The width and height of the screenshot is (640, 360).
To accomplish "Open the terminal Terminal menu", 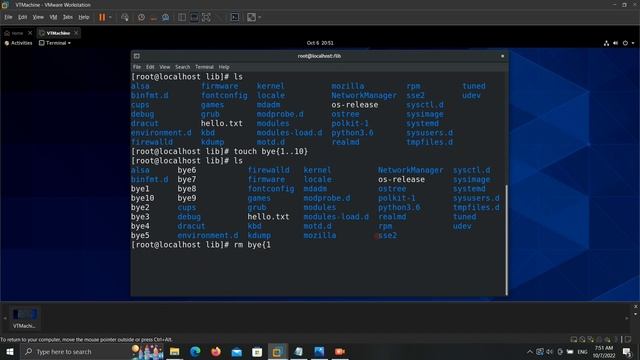I will tap(204, 67).
